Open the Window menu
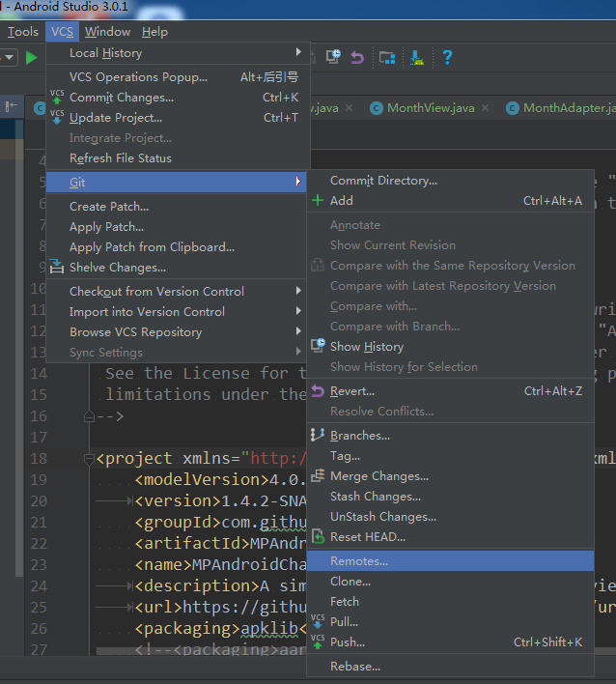616x684 pixels. coord(108,32)
